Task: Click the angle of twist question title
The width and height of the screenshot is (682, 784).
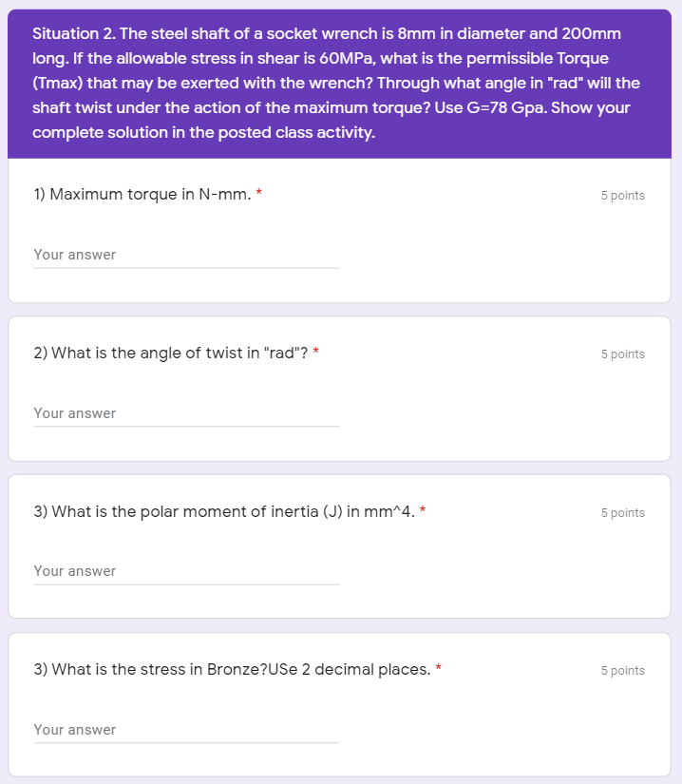Action: [169, 353]
